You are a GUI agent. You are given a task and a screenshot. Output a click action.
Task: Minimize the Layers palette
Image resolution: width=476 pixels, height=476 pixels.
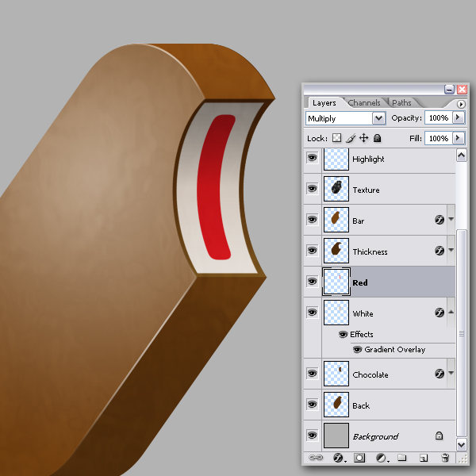pyautogui.click(x=449, y=89)
